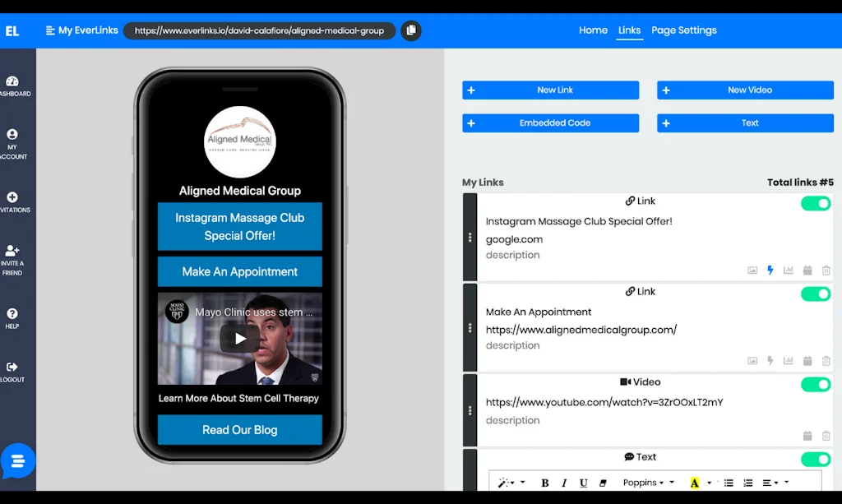
Task: Disable the Make An Appointment link toggle
Action: 815,294
